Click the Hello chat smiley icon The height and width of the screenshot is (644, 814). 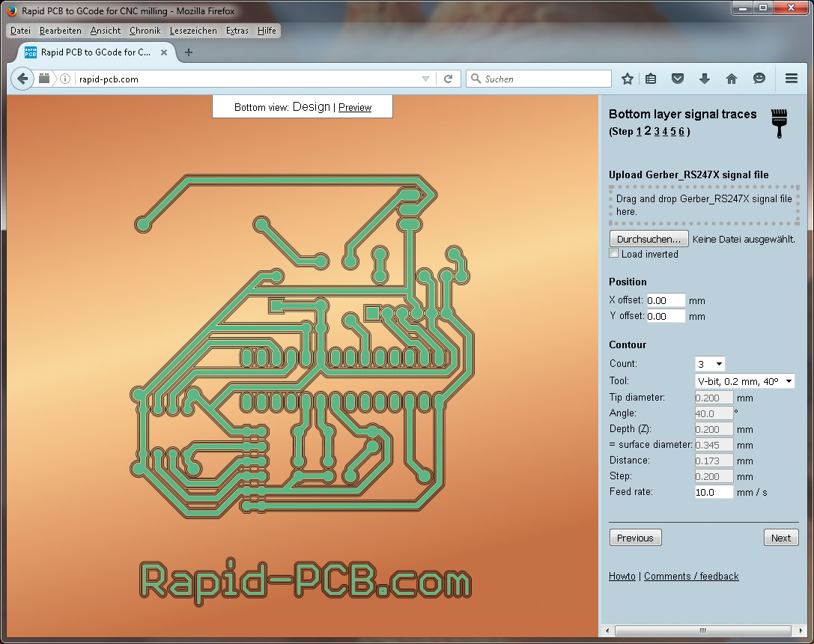click(759, 79)
